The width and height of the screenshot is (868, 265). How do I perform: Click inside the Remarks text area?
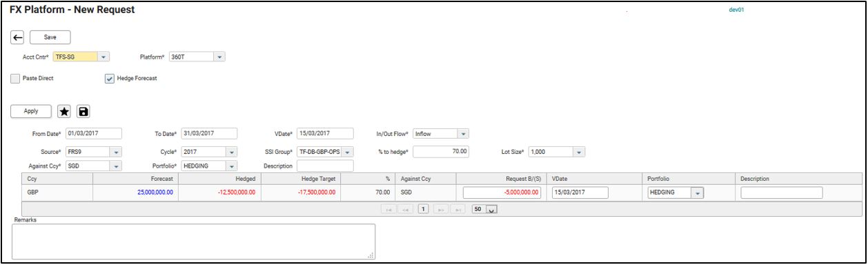(x=194, y=242)
